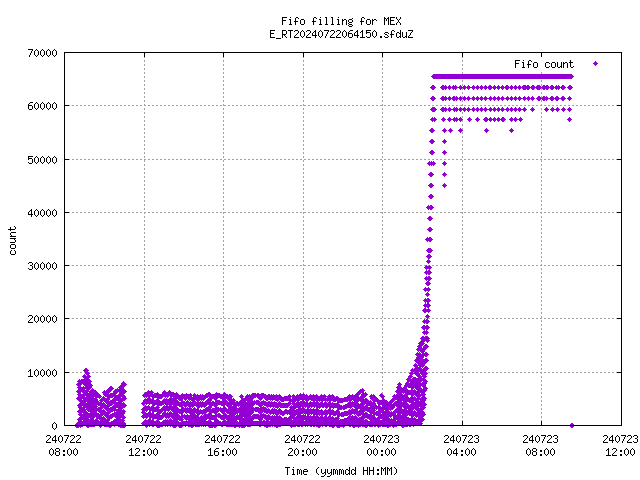Image resolution: width=640 pixels, height=480 pixels.
Task: Click the x-axis tick '240722 20:00'
Action: tap(302, 446)
